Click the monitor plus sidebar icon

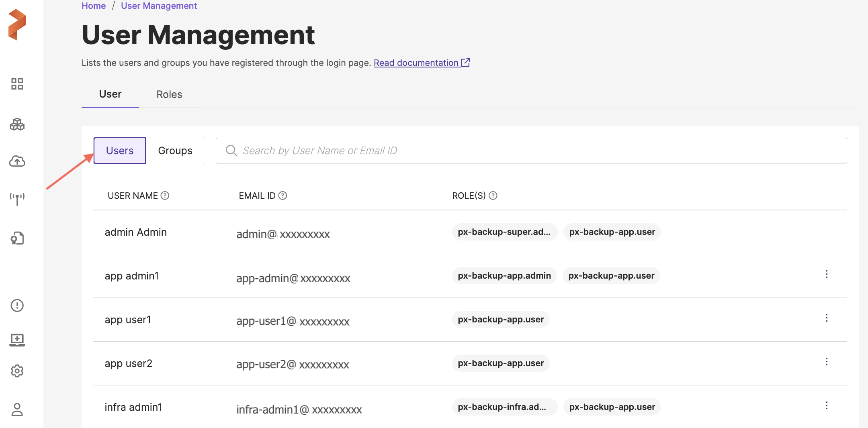coord(17,340)
